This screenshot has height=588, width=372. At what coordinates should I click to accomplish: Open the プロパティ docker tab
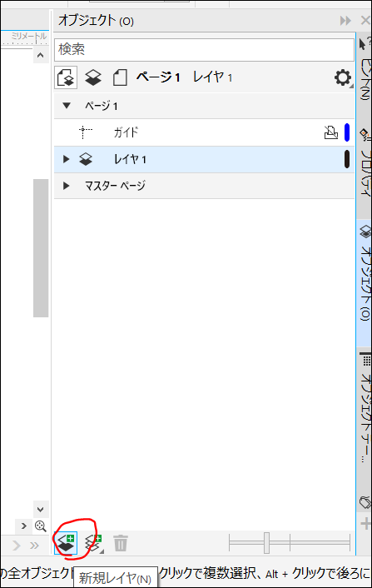pos(365,162)
